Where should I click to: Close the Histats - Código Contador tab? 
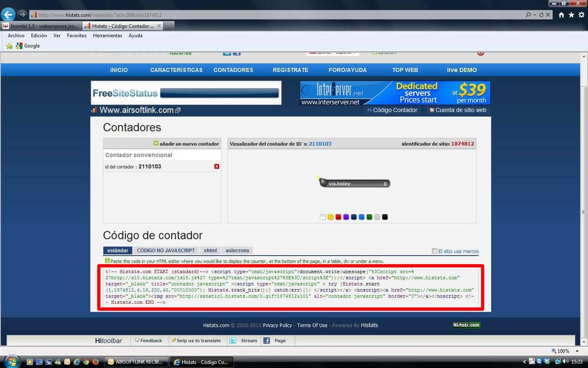(x=159, y=26)
